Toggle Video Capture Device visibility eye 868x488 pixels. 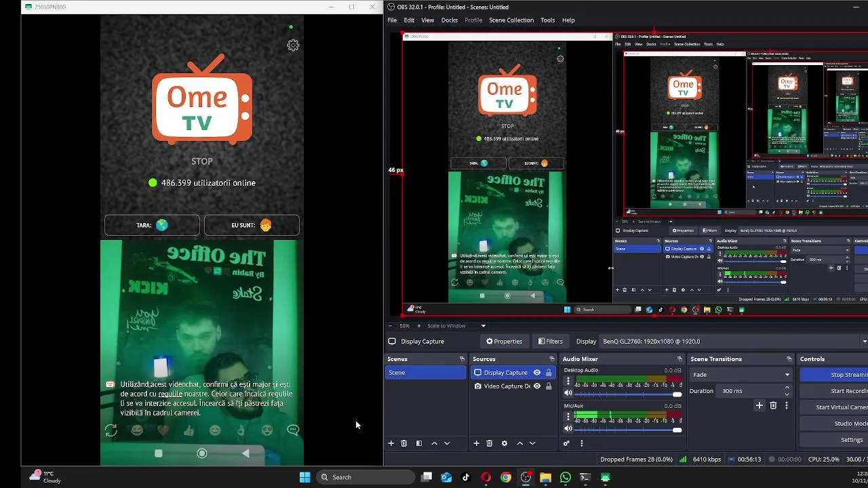point(537,386)
